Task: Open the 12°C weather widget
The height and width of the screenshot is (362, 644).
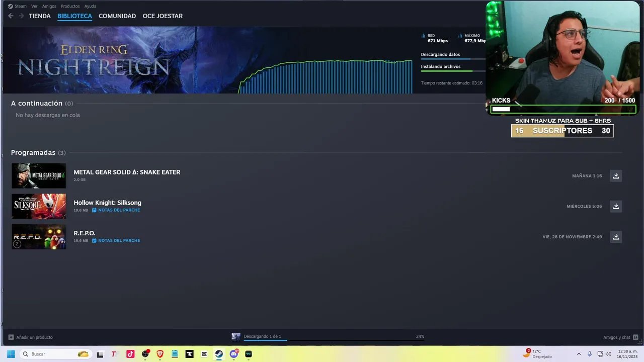Action: 537,353
